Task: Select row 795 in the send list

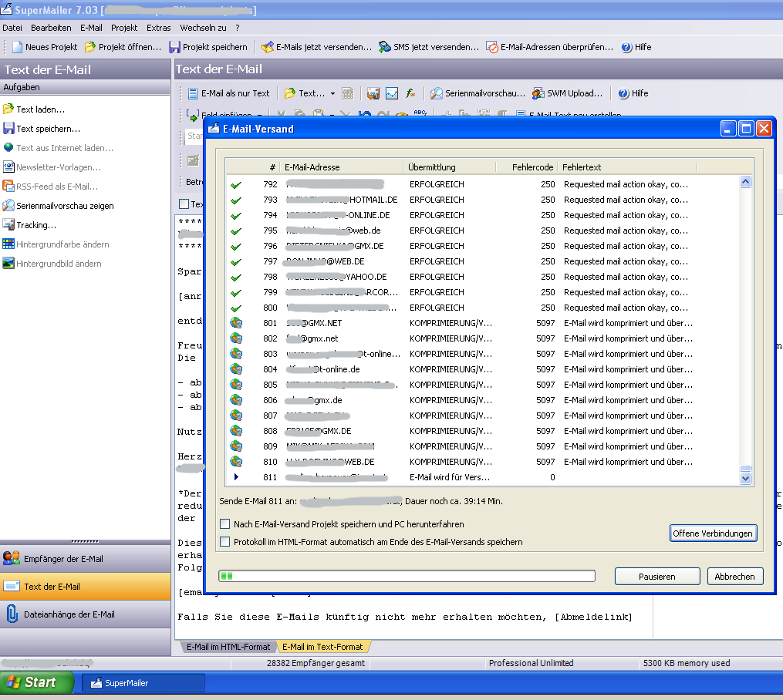Action: coord(483,231)
